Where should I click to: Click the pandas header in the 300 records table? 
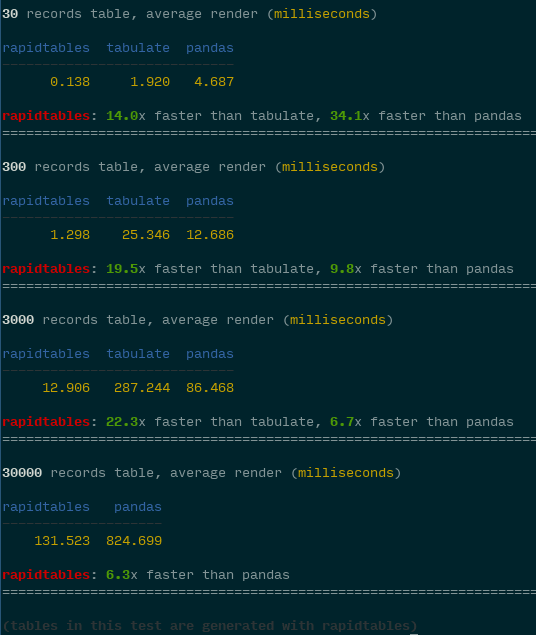coord(210,201)
